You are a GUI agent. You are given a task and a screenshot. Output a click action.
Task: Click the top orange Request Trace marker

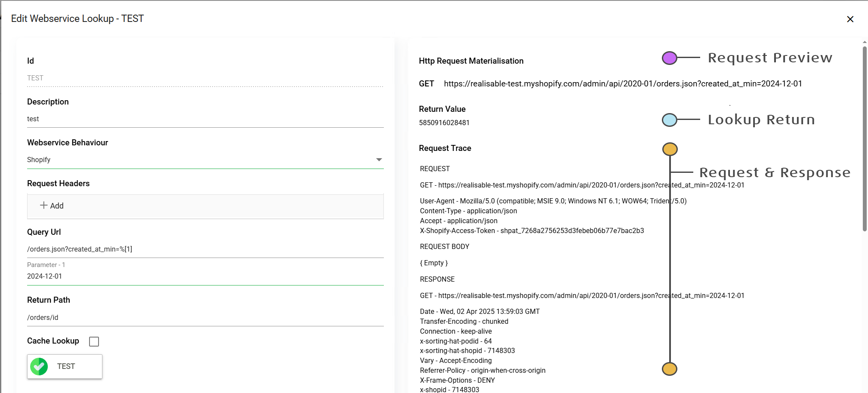click(670, 149)
